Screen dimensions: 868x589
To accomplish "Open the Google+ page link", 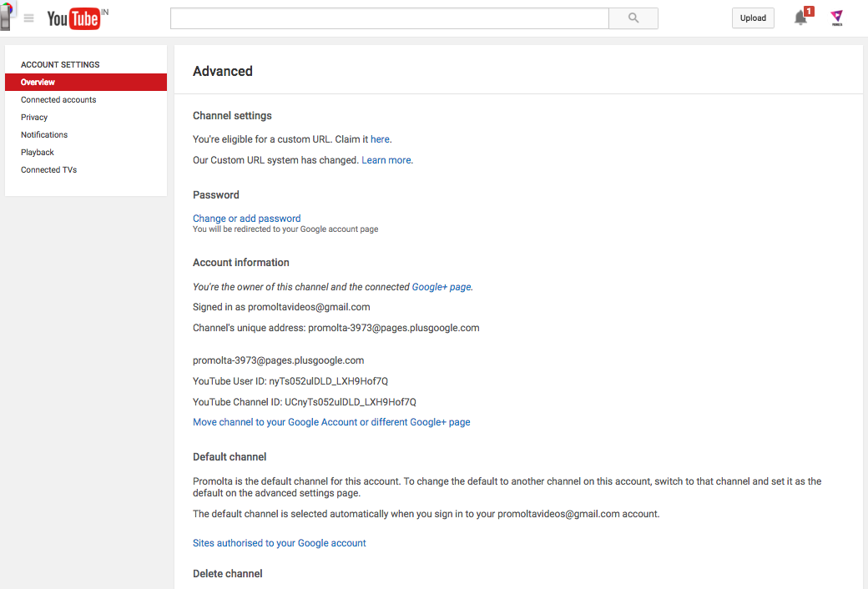I will [x=441, y=286].
